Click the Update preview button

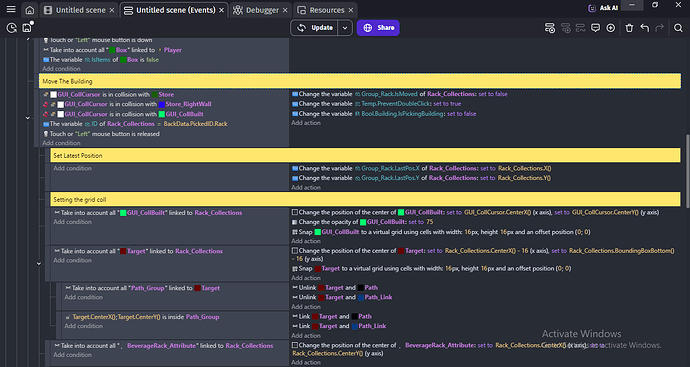(x=315, y=28)
